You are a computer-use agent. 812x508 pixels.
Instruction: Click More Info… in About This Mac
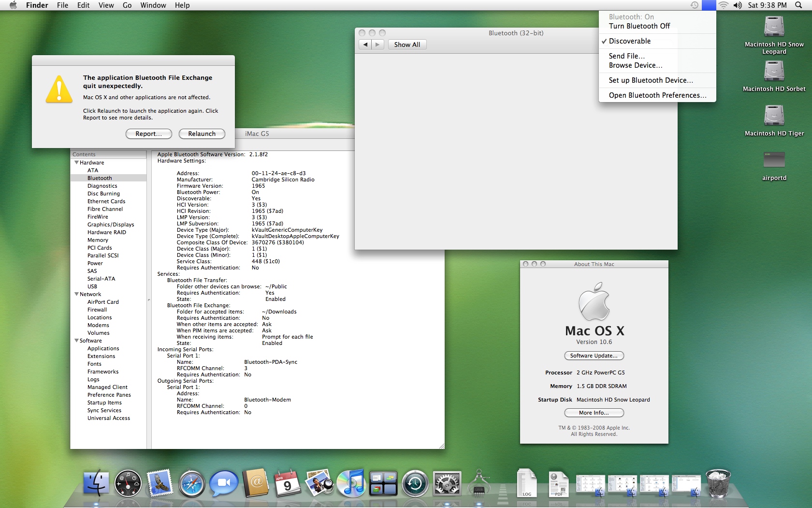[594, 413]
